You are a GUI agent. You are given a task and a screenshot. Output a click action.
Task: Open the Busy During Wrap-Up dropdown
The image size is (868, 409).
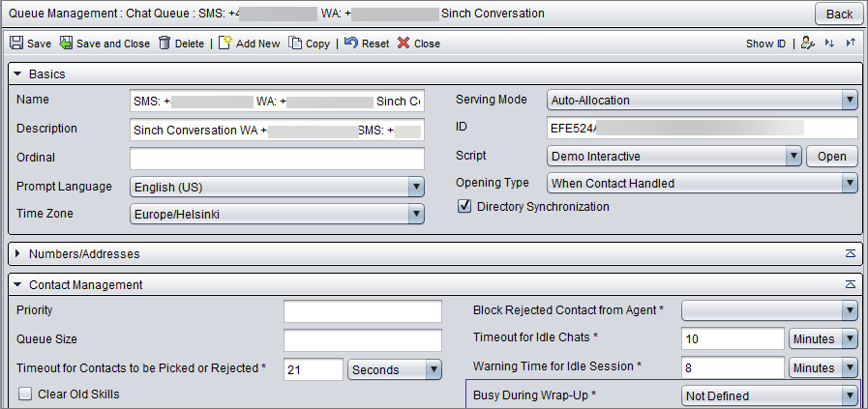pyautogui.click(x=769, y=395)
